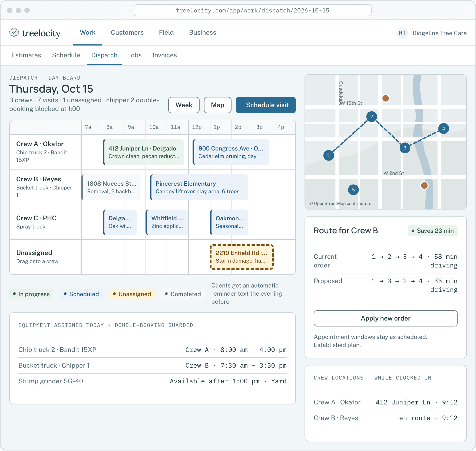
Task: Click the Scheduled legend chip
Action: [x=81, y=294]
